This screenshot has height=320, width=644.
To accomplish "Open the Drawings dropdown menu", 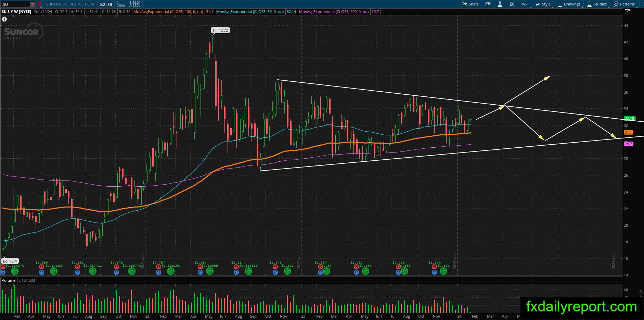I will tap(569, 4).
